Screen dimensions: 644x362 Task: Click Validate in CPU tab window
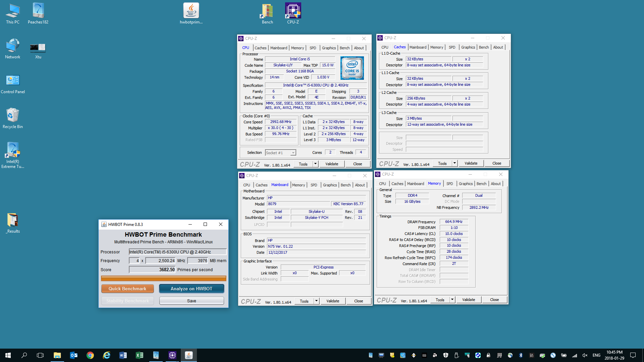pyautogui.click(x=332, y=164)
